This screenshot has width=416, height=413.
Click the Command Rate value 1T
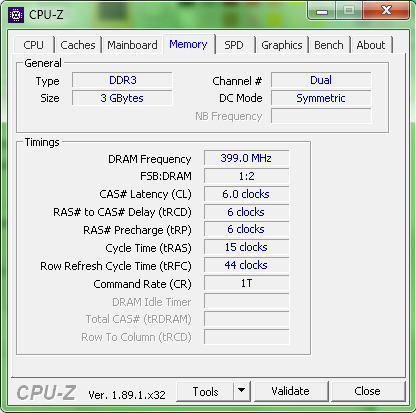click(x=246, y=283)
